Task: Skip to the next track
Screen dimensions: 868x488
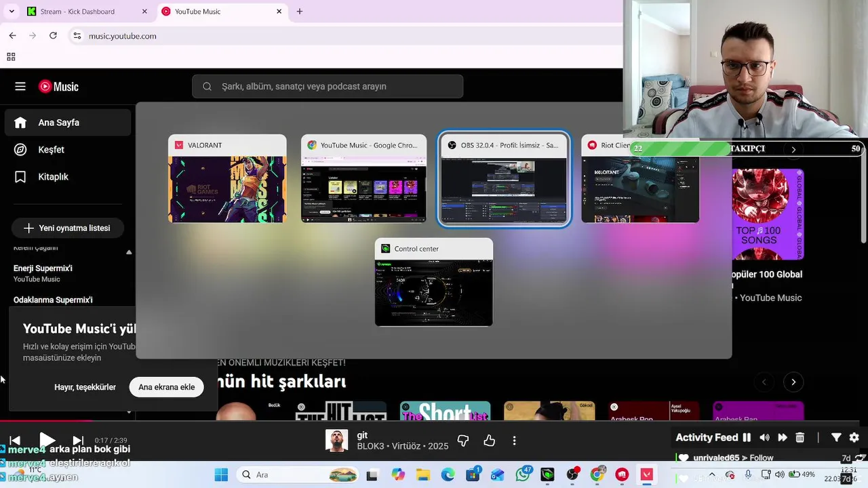Action: click(x=78, y=441)
